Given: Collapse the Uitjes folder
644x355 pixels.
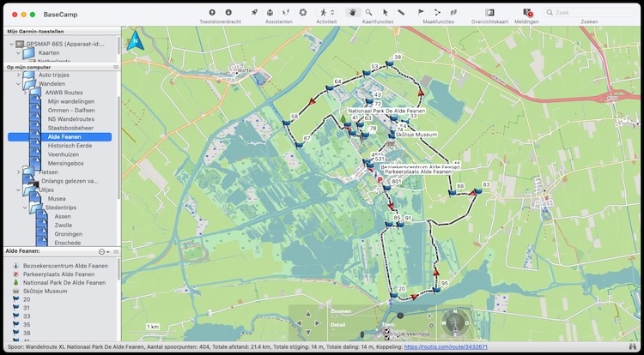Looking at the screenshot, I should point(18,190).
